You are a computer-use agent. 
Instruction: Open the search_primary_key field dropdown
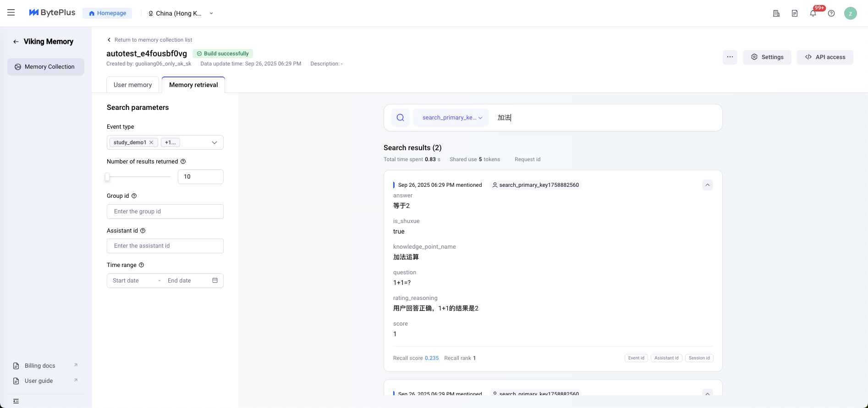(451, 118)
